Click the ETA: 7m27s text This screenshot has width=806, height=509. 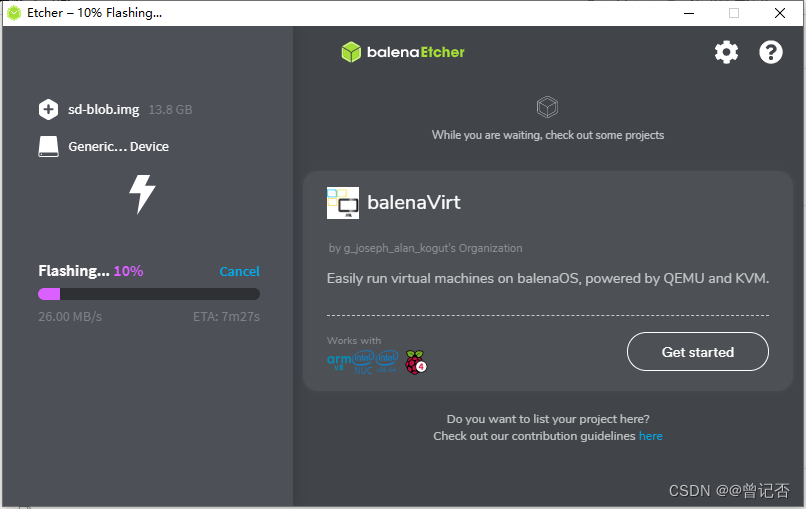(x=226, y=317)
